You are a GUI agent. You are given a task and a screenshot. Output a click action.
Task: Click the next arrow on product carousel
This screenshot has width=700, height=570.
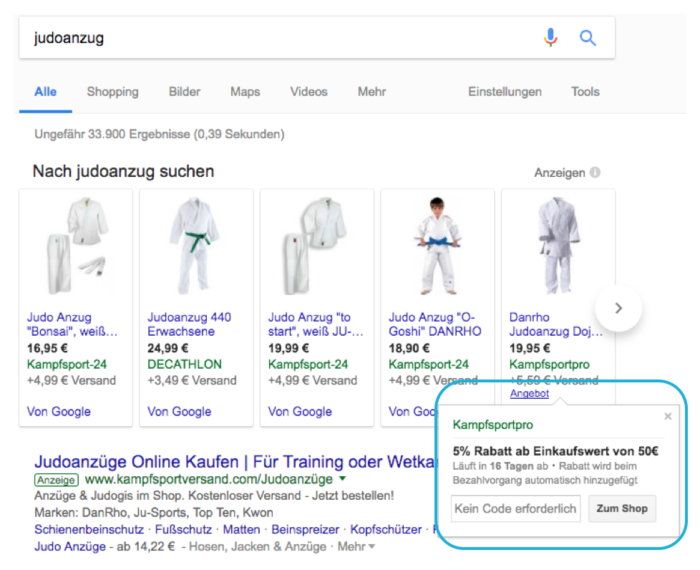(x=618, y=308)
